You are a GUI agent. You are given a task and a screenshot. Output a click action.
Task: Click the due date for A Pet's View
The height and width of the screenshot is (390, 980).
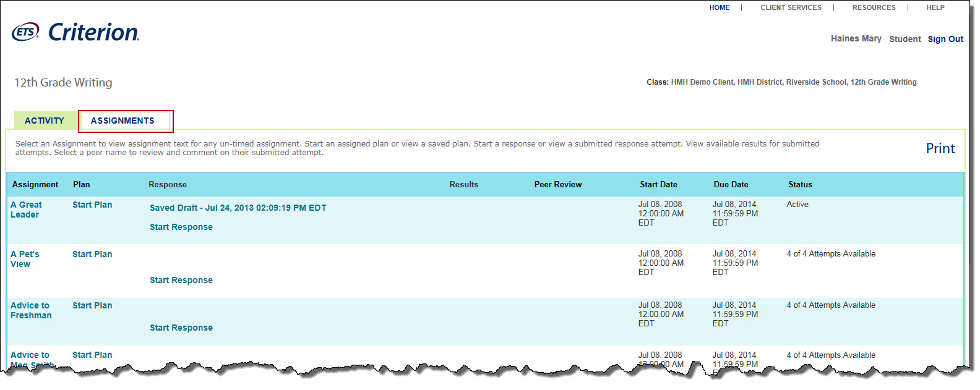coord(735,263)
